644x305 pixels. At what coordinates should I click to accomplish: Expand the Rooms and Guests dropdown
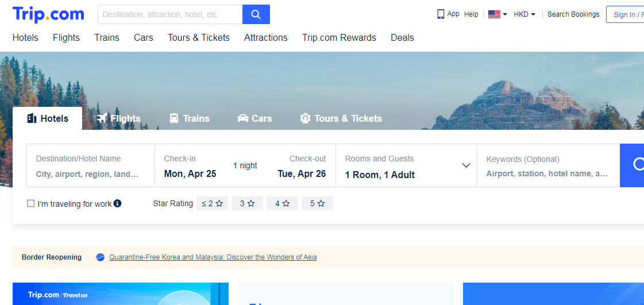coord(466,166)
